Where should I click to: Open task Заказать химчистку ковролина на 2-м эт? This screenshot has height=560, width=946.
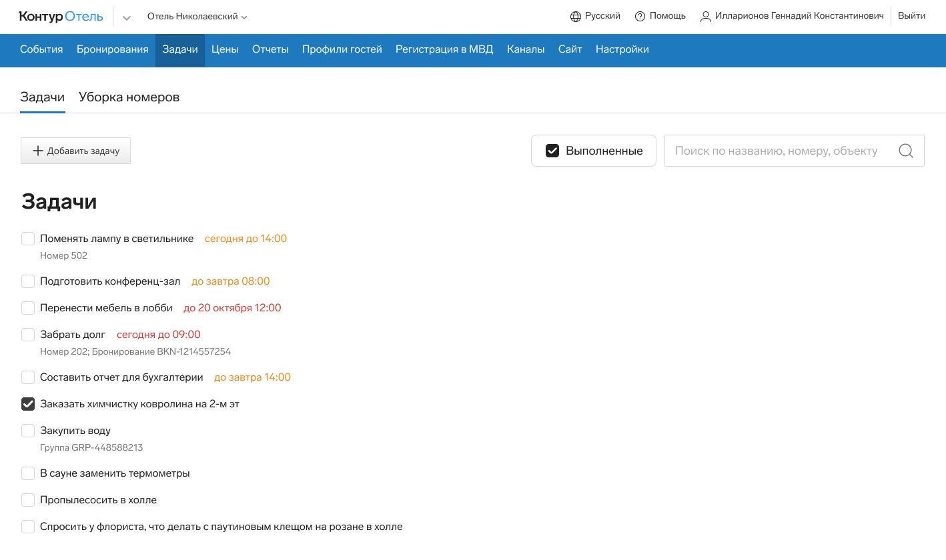(x=139, y=404)
